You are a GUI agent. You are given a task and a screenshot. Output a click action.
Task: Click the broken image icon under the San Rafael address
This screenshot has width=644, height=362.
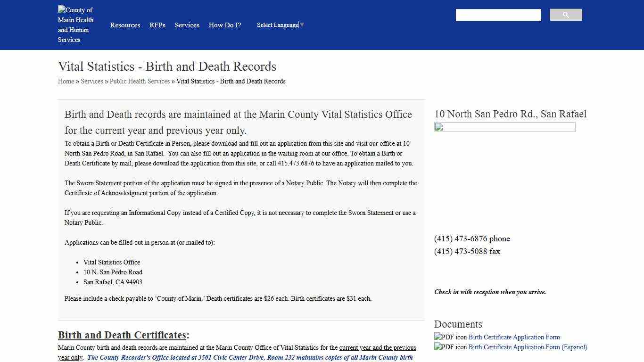pos(438,127)
